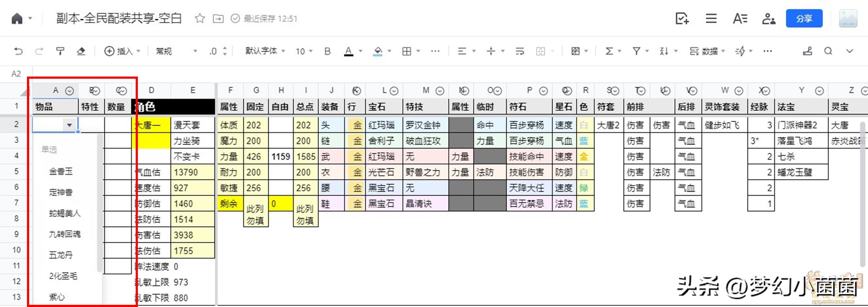Click cell containing 漫天套

click(x=193, y=125)
